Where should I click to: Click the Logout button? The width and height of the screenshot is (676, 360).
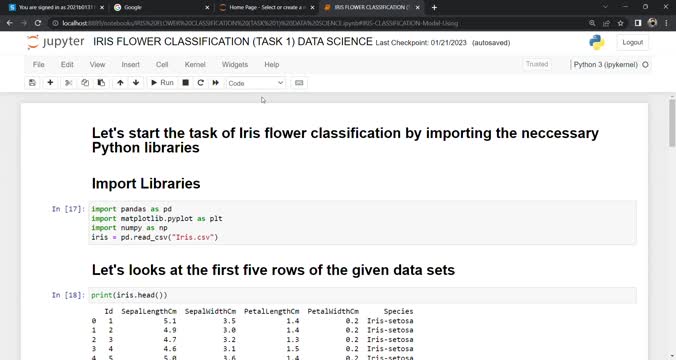click(x=632, y=42)
